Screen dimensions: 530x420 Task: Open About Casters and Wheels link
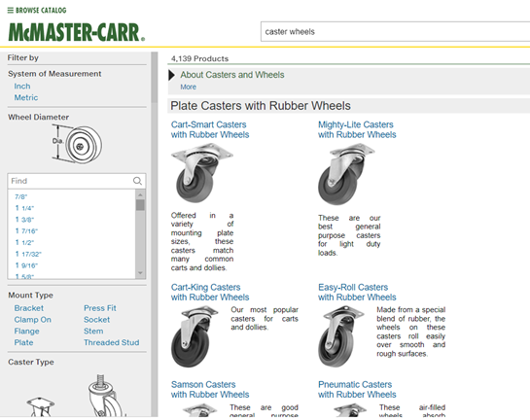(x=232, y=75)
